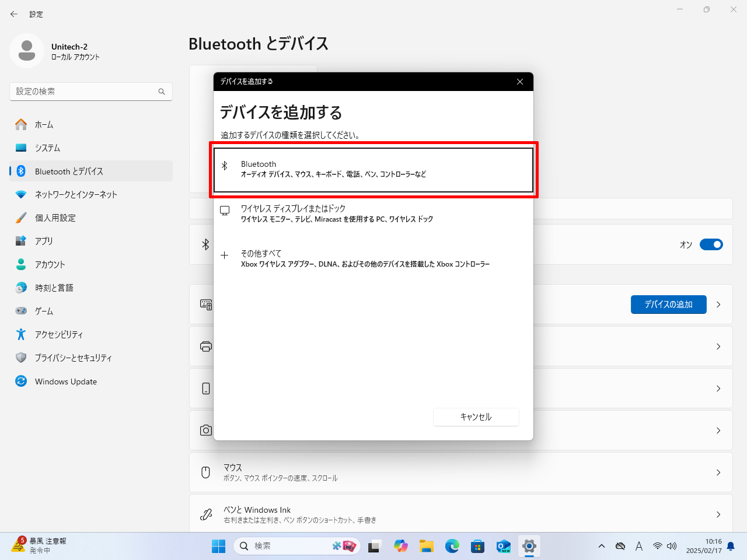Screen dimensions: 747x560
Task: Click the devices keyboard icon in settings list
Action: pos(206,304)
